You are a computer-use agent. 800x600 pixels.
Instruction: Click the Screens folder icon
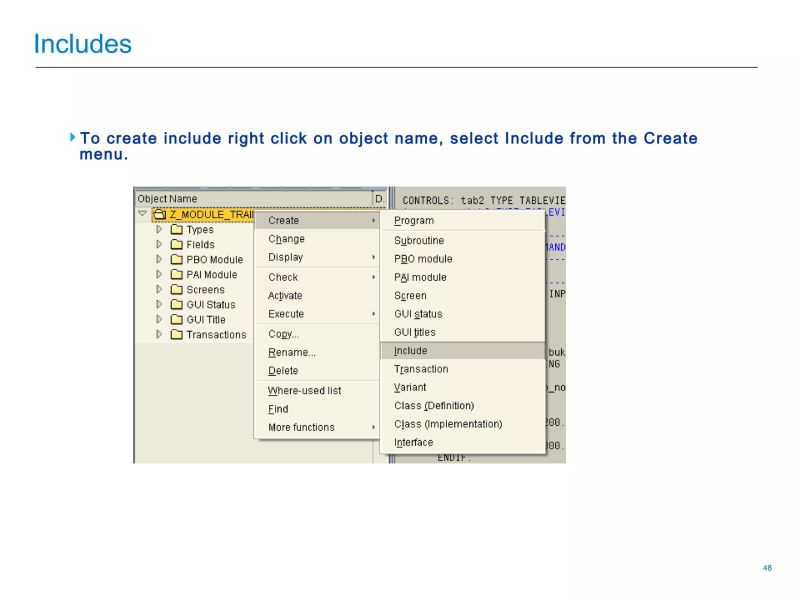(177, 290)
